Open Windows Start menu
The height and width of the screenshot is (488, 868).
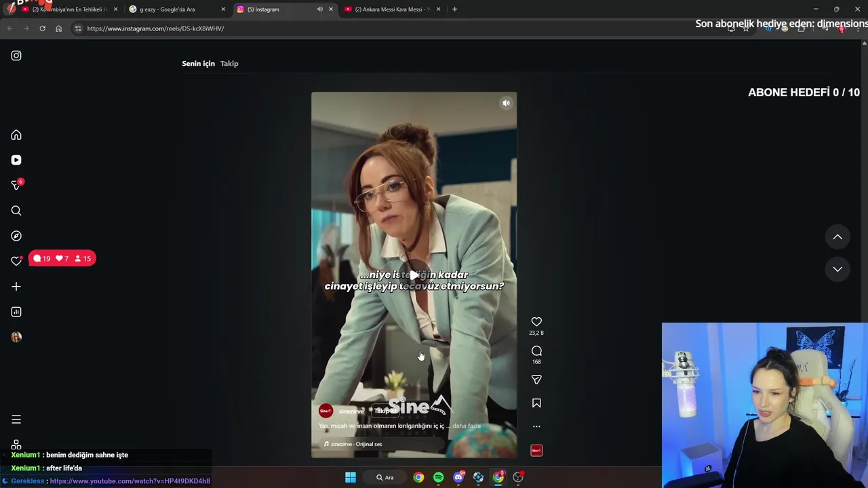coord(351,477)
